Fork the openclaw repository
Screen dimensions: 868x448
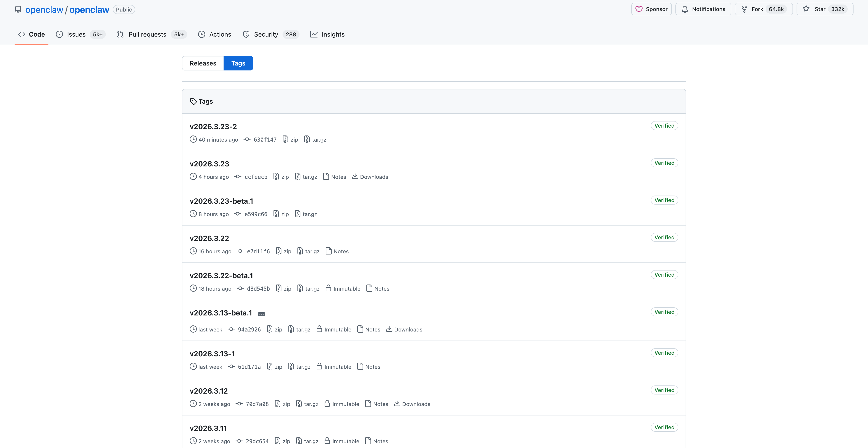coord(763,9)
